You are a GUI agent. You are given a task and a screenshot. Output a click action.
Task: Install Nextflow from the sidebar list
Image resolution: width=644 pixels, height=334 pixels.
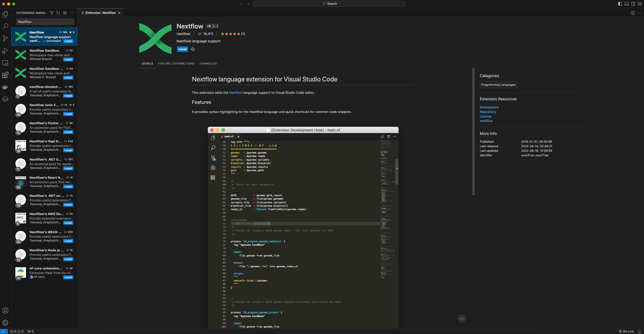68,41
